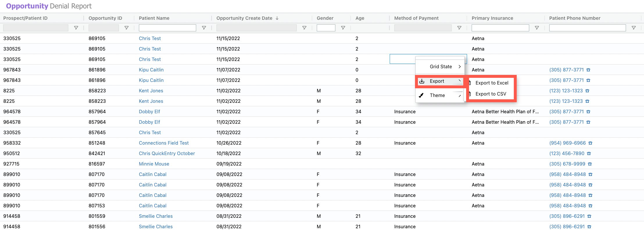Click the Patient Phone Number filter icon

pos(634,28)
